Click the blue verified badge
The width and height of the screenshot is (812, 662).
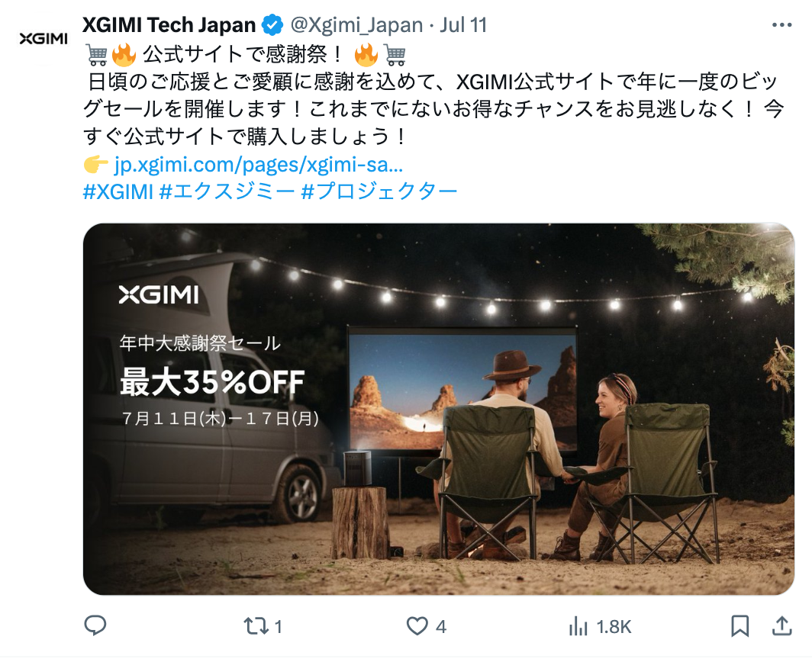click(x=272, y=25)
